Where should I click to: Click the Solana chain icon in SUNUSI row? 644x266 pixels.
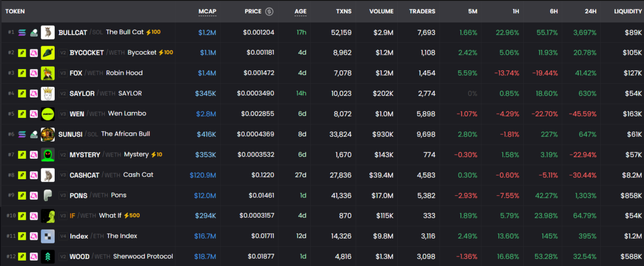tap(22, 134)
